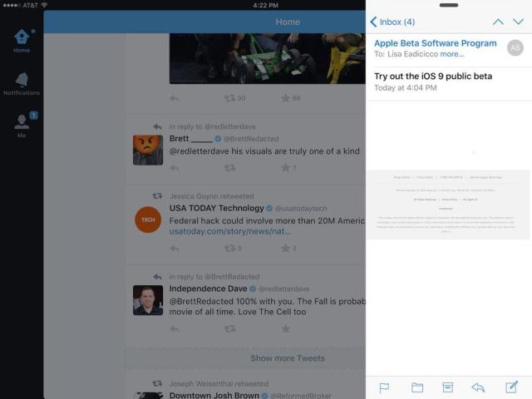Retweet Independence Dave's tweet
Viewport: 532px width, 399px height.
[229, 329]
